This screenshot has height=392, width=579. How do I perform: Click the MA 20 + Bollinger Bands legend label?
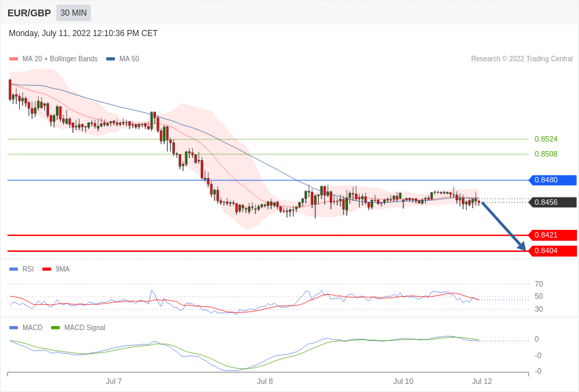(60, 59)
